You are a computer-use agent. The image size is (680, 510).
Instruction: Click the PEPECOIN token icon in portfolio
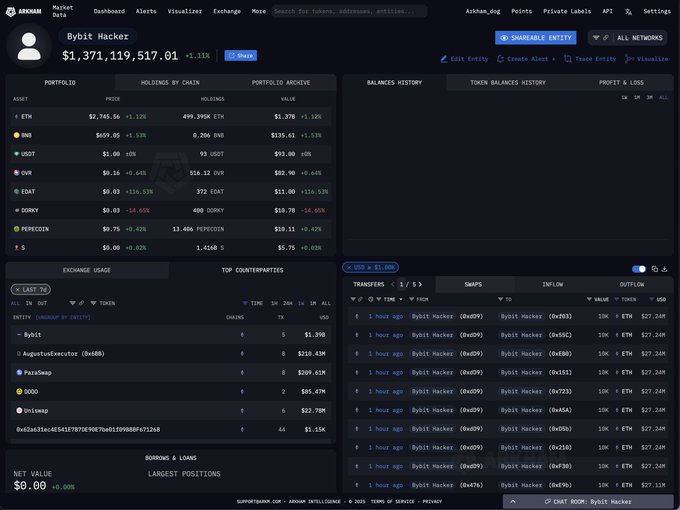click(x=16, y=229)
